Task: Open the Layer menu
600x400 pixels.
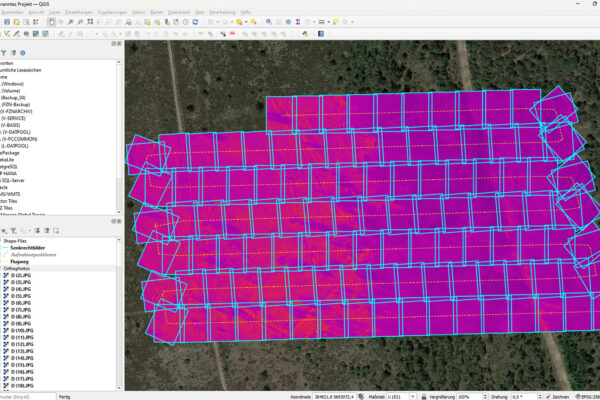Action: click(x=54, y=12)
